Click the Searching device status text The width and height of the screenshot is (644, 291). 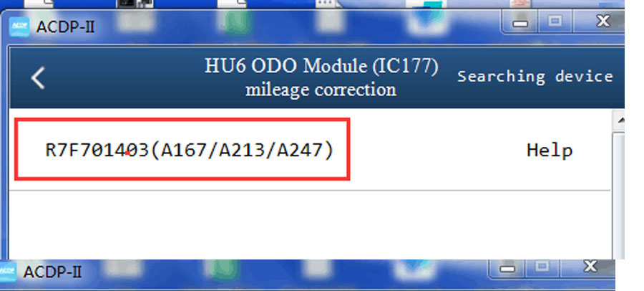535,77
